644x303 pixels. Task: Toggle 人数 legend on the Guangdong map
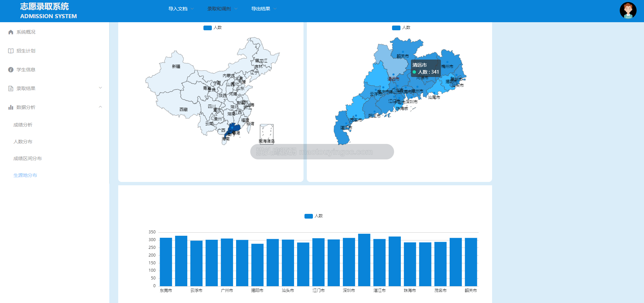401,28
